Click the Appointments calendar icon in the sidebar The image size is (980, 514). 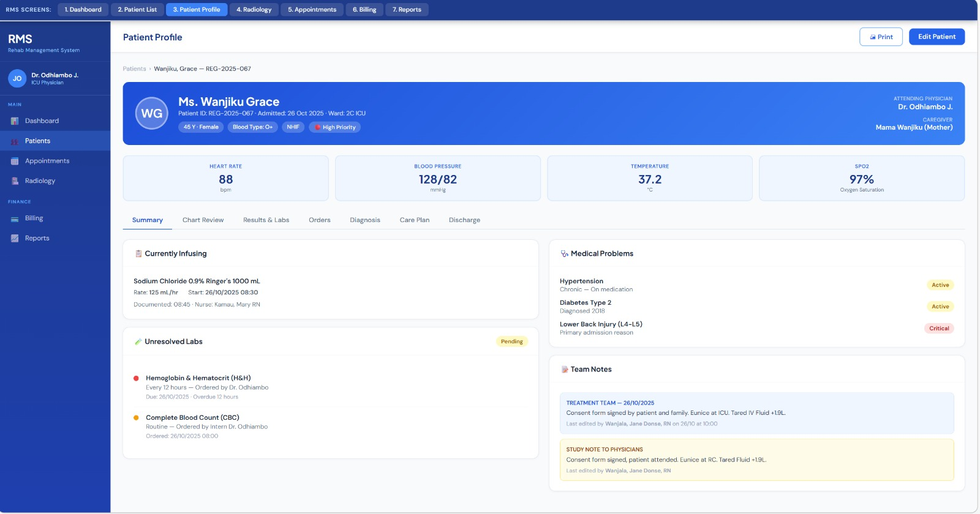click(15, 162)
